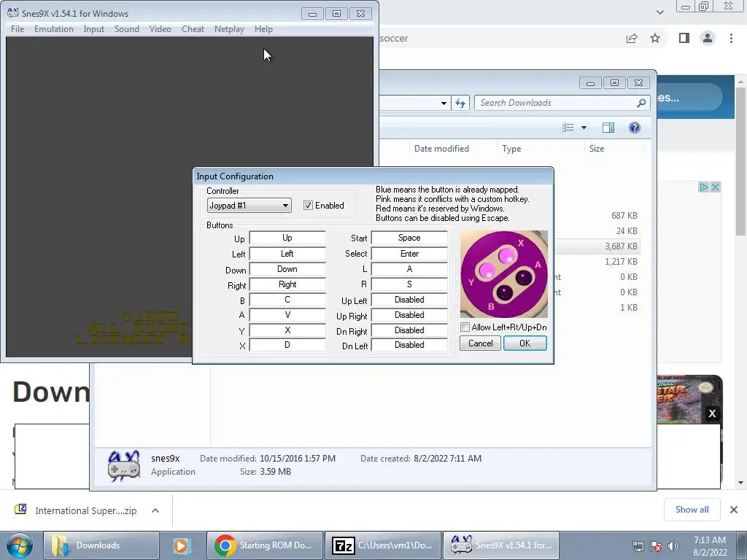This screenshot has height=560, width=747.
Task: Switch to Chrome Starting ROM Download taskbar item
Action: point(265,545)
